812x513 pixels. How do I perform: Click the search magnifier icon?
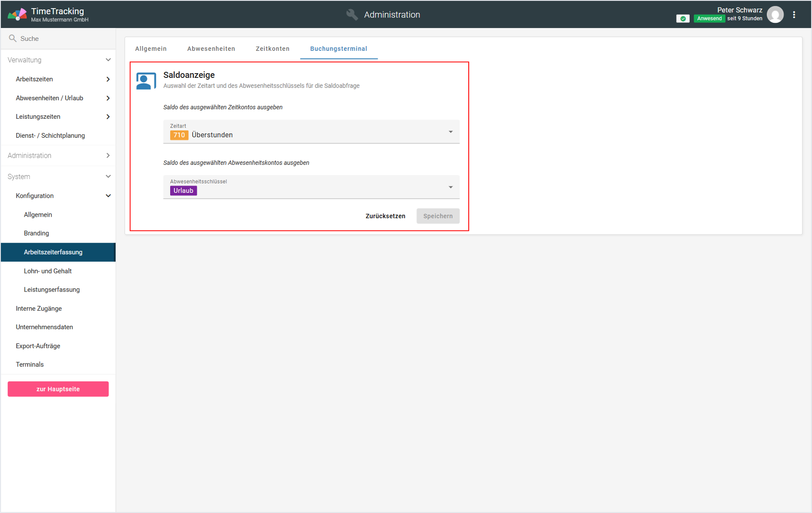(x=13, y=38)
